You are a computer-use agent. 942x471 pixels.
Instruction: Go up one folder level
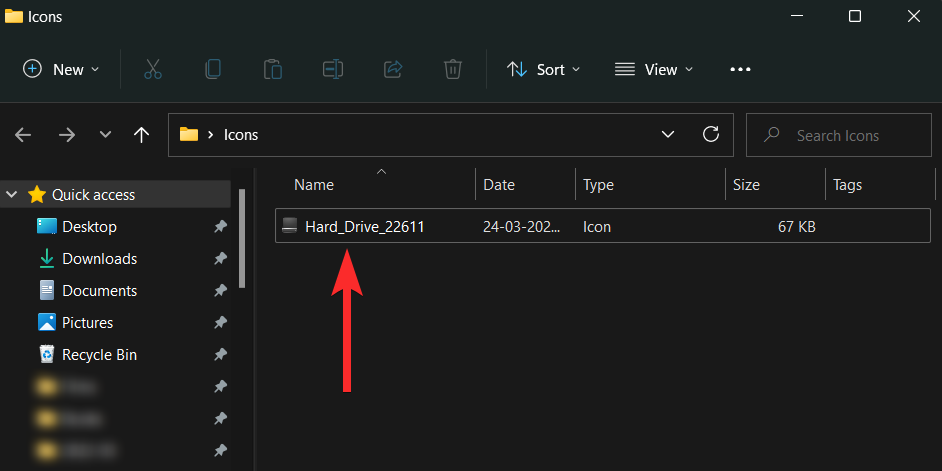142,135
